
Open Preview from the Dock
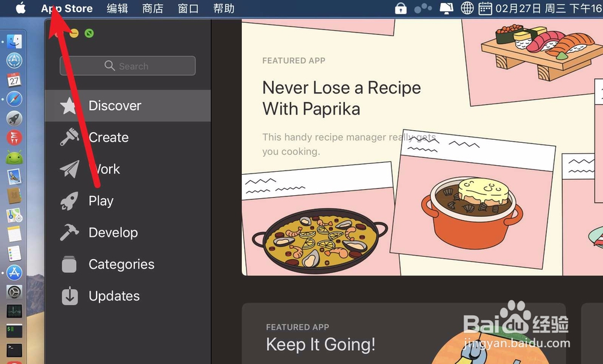tap(14, 177)
